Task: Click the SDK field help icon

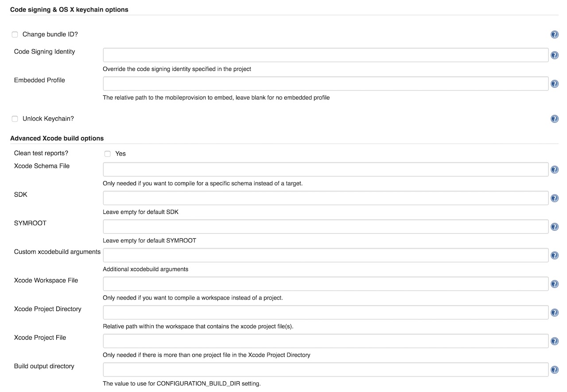Action: pos(554,198)
